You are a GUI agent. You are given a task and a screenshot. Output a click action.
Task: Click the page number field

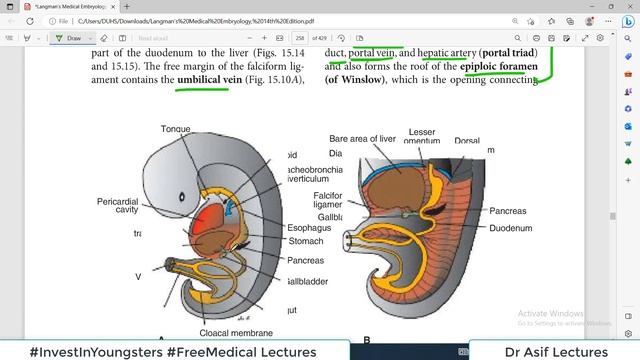pos(300,38)
